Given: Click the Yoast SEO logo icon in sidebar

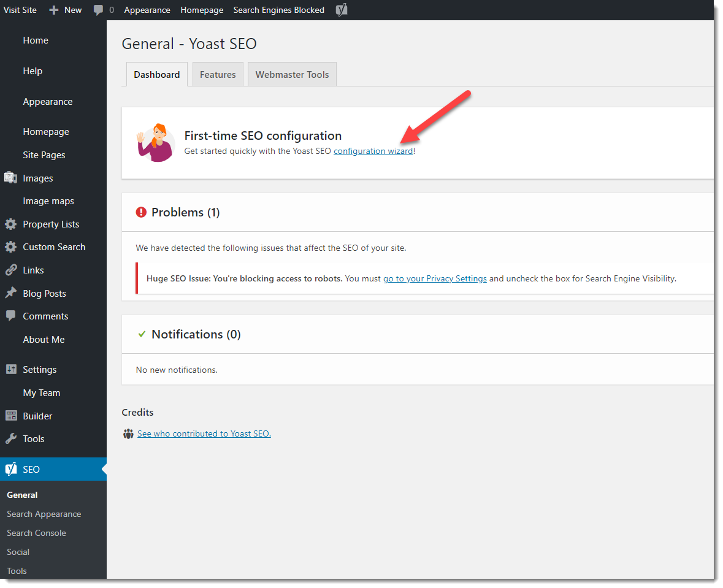Looking at the screenshot, I should pos(11,469).
